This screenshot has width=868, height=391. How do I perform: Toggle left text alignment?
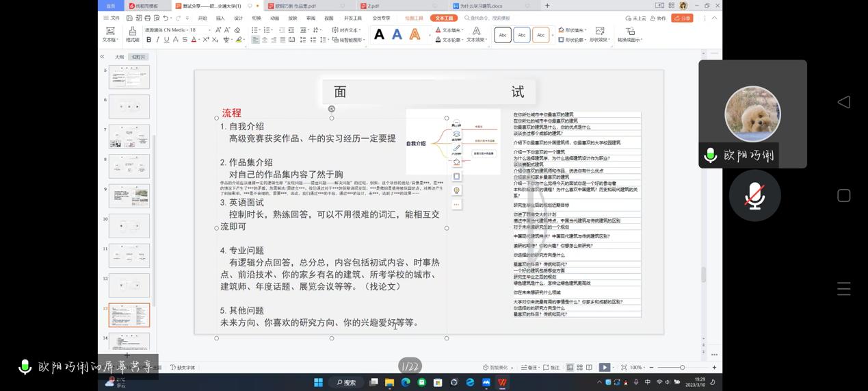coord(255,40)
